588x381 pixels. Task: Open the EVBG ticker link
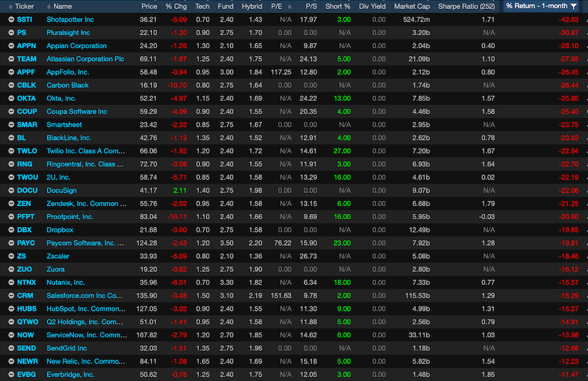pos(26,374)
